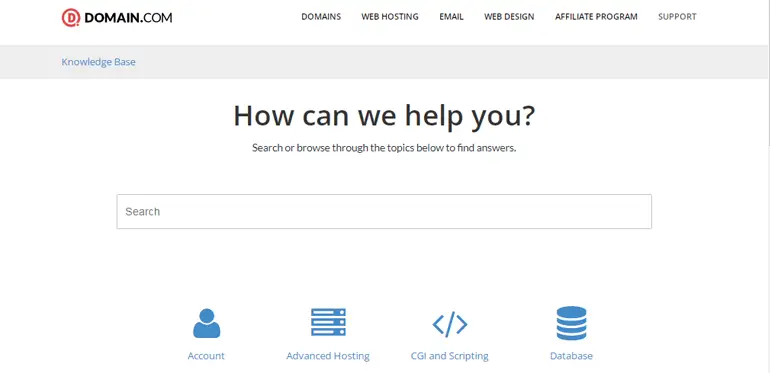Image resolution: width=770 pixels, height=373 pixels.
Task: Click the Domain.com logo
Action: tap(117, 18)
